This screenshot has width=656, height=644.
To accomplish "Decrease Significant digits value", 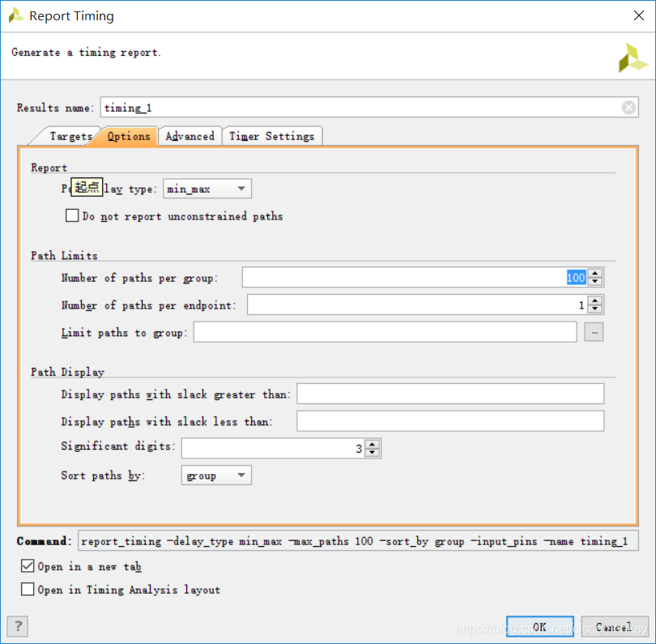I will (372, 453).
